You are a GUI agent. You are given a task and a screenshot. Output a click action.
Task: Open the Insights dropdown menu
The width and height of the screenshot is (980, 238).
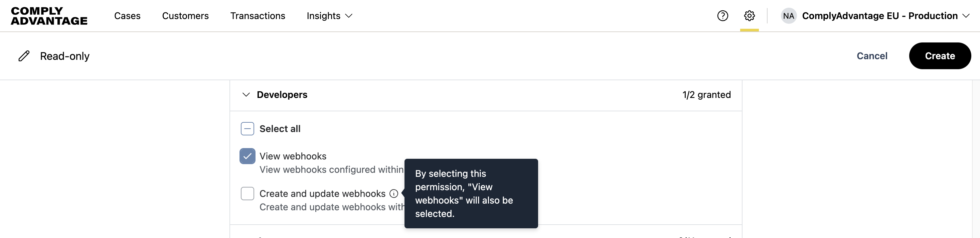click(329, 16)
